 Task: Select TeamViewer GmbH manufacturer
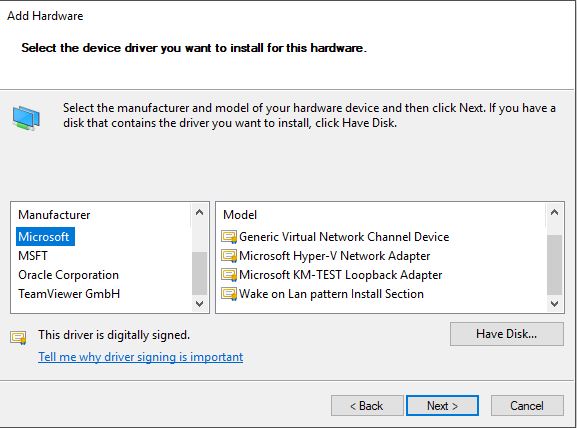coord(69,294)
